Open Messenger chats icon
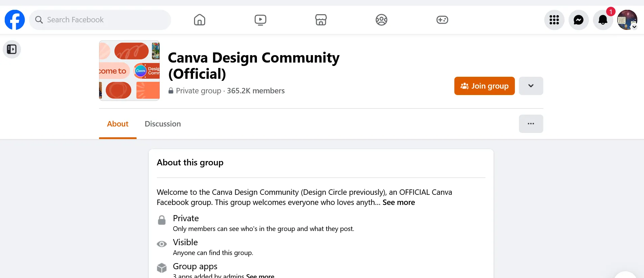644x278 pixels. pos(578,20)
